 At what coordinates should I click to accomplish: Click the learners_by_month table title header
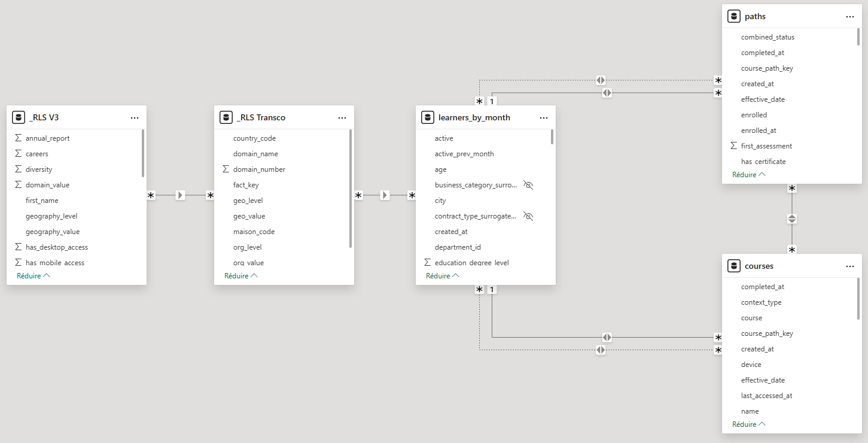coord(474,118)
